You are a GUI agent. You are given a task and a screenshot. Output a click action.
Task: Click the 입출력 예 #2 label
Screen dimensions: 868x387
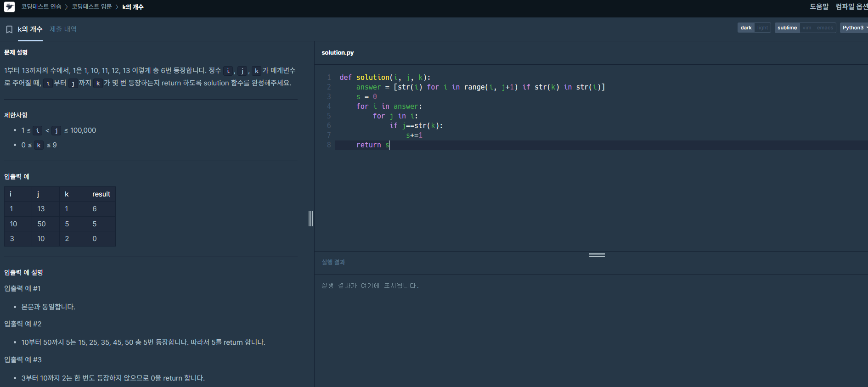[23, 324]
